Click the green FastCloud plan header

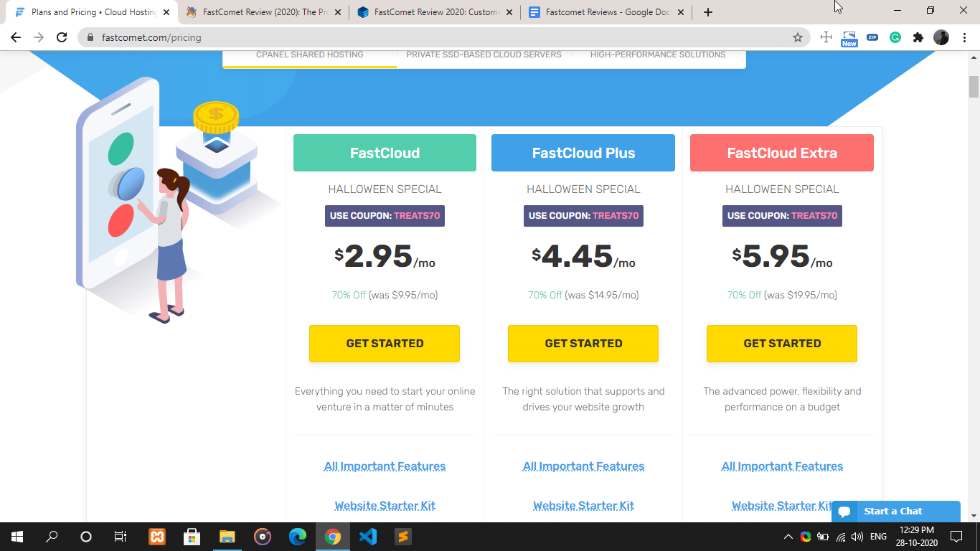(x=385, y=153)
